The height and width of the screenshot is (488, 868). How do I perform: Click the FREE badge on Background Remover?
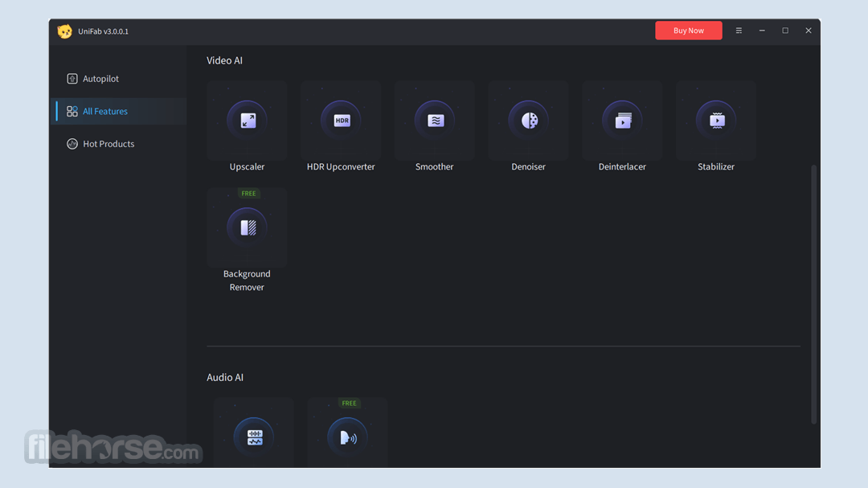(x=248, y=193)
